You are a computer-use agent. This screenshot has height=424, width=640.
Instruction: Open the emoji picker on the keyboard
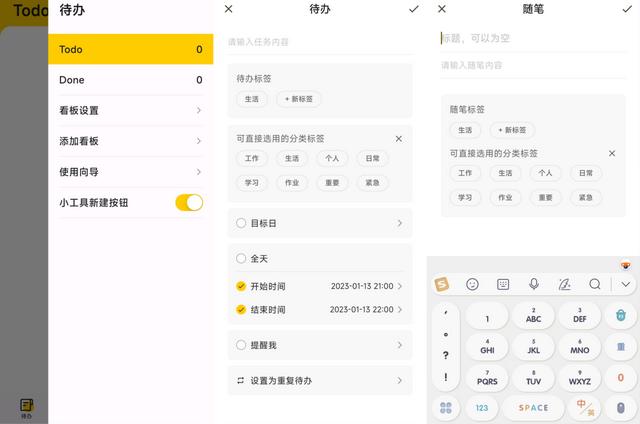(x=472, y=284)
